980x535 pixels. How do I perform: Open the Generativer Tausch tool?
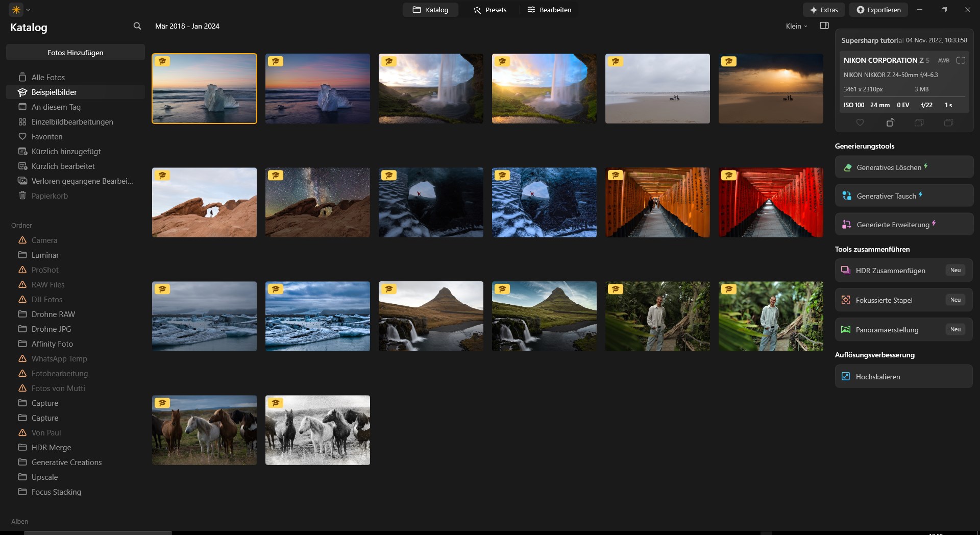tap(903, 195)
